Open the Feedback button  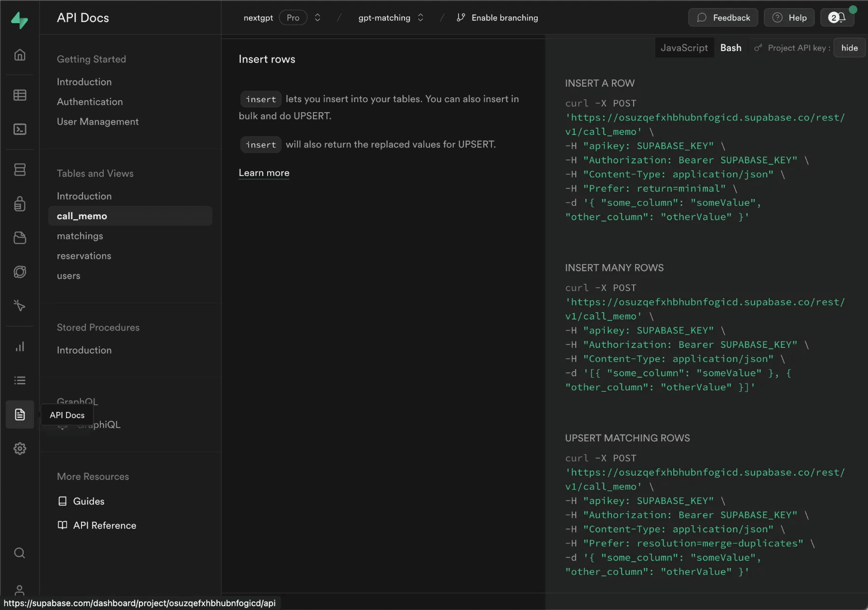pos(723,18)
